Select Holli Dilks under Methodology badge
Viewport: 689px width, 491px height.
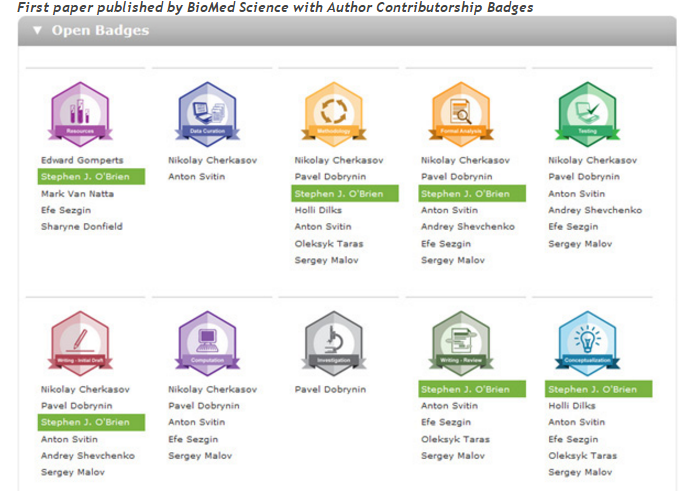[318, 210]
